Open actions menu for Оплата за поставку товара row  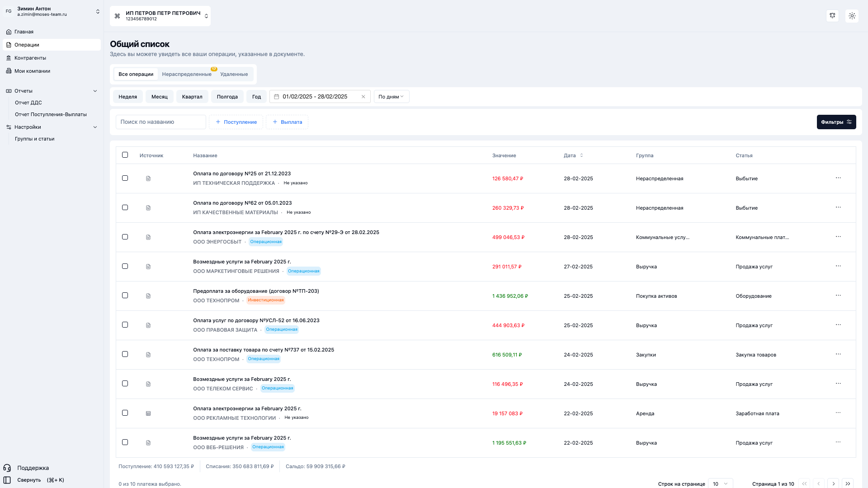(838, 354)
